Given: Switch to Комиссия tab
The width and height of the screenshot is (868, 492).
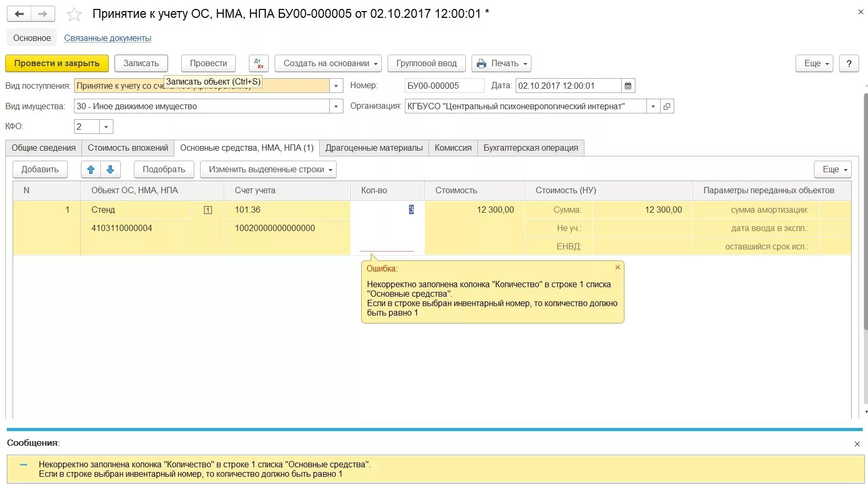Looking at the screenshot, I should pos(453,148).
